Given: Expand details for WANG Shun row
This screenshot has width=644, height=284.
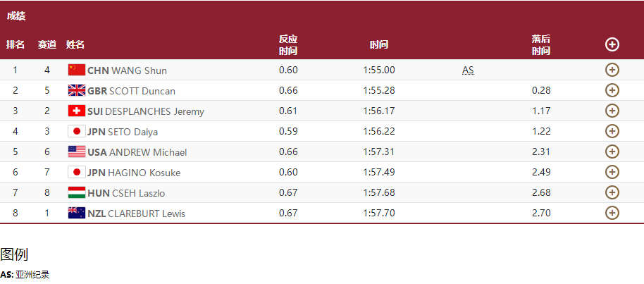Looking at the screenshot, I should 612,70.
